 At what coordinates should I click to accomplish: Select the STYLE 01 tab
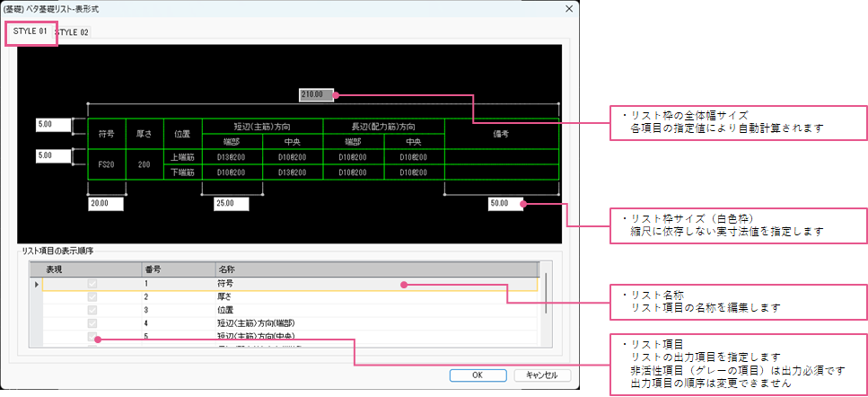click(31, 31)
